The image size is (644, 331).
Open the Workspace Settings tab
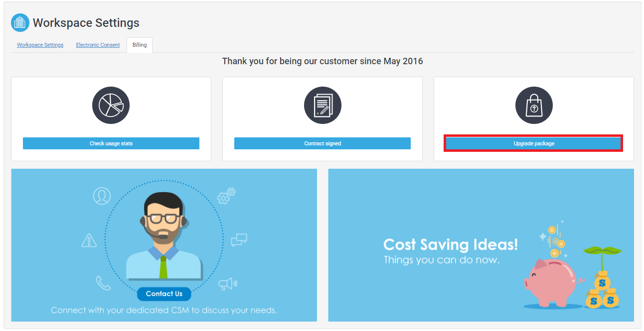[x=40, y=45]
